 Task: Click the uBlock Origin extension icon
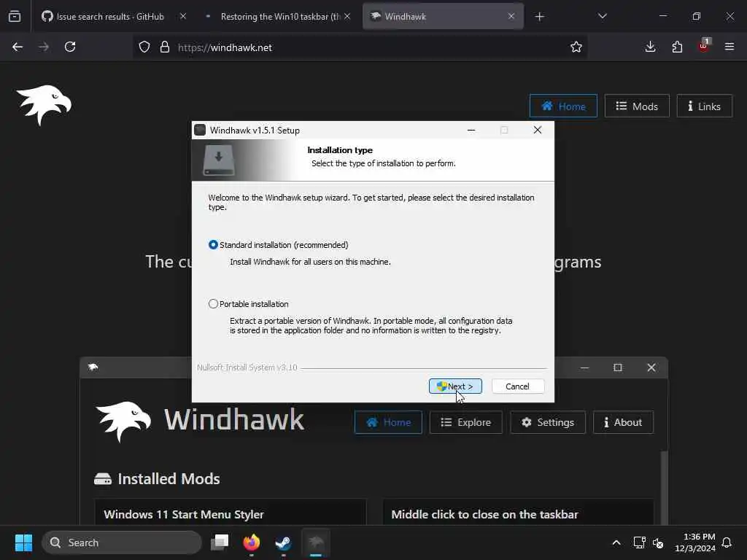704,46
